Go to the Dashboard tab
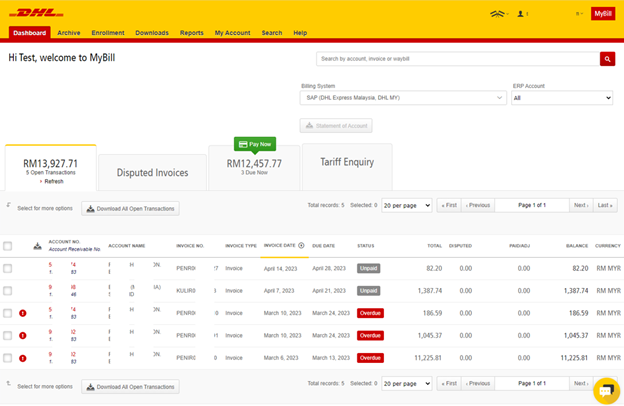624x406 pixels. point(29,33)
